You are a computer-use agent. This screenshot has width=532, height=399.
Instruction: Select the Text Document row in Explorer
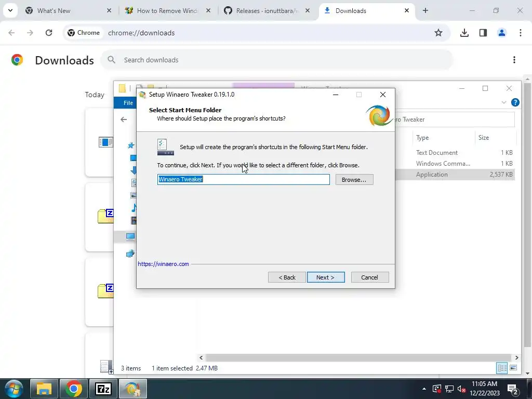[455, 153]
